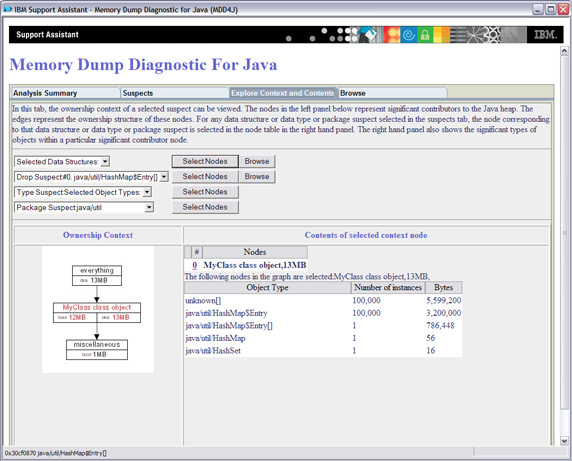Select the everything node in ownership graph
The image size is (572, 461).
coord(97,275)
